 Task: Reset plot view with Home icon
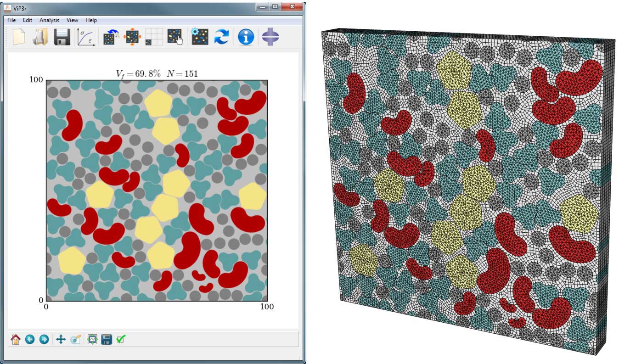(x=16, y=340)
